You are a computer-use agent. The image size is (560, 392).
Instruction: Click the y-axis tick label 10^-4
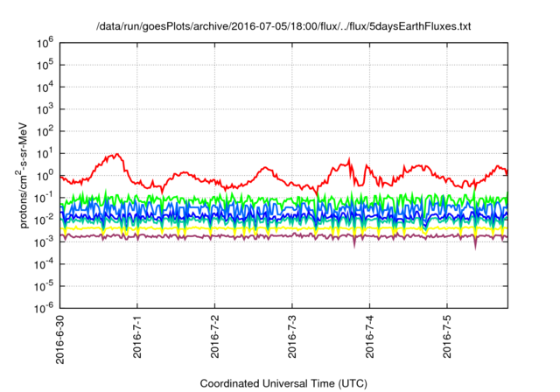pyautogui.click(x=45, y=264)
